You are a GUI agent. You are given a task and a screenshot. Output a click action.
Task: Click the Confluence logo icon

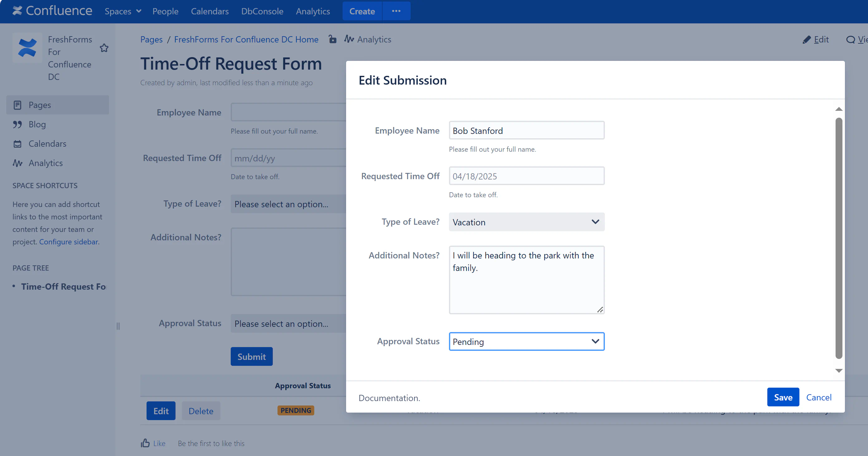(x=17, y=11)
